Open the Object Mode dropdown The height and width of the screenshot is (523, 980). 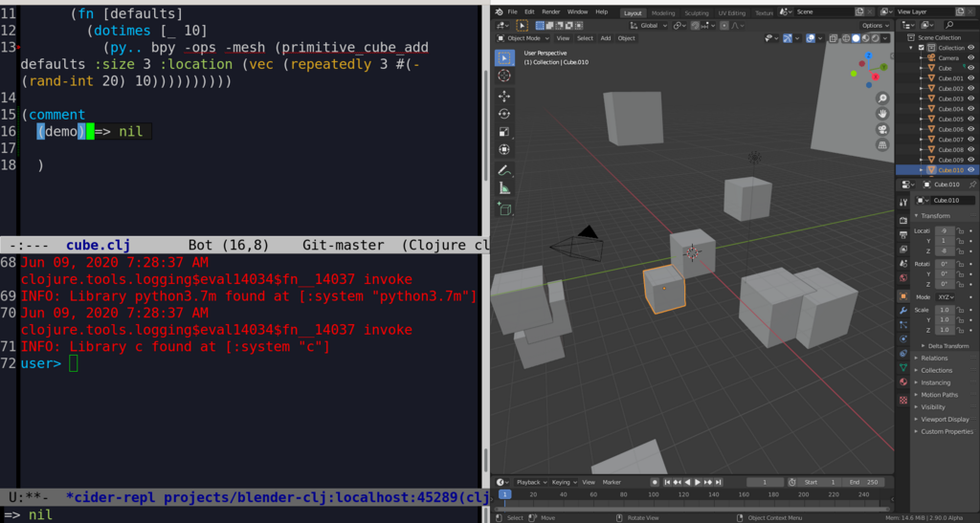click(523, 38)
